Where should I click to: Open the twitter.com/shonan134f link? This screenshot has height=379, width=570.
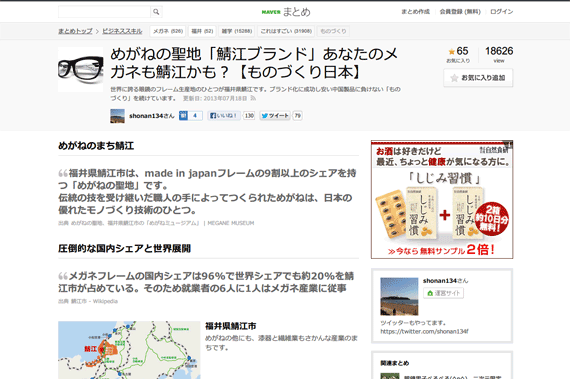pos(424,331)
